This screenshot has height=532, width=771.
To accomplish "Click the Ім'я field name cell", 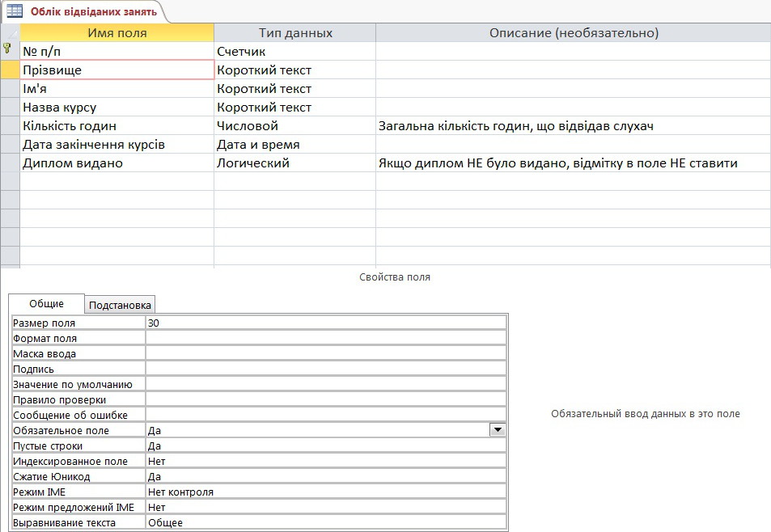I will pyautogui.click(x=116, y=89).
